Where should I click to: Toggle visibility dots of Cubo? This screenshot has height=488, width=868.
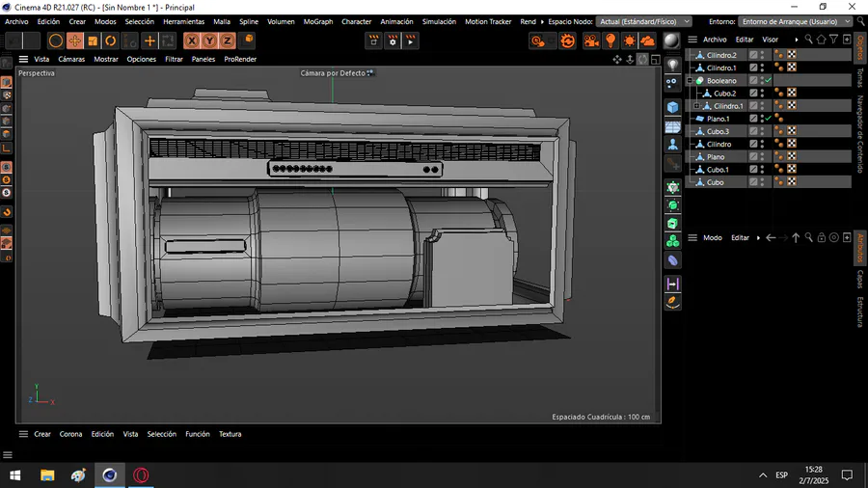coord(762,182)
